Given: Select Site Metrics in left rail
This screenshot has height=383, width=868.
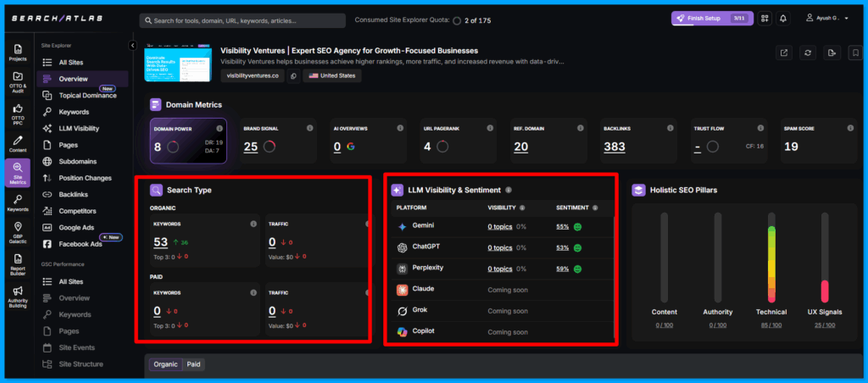Looking at the screenshot, I should [x=18, y=173].
